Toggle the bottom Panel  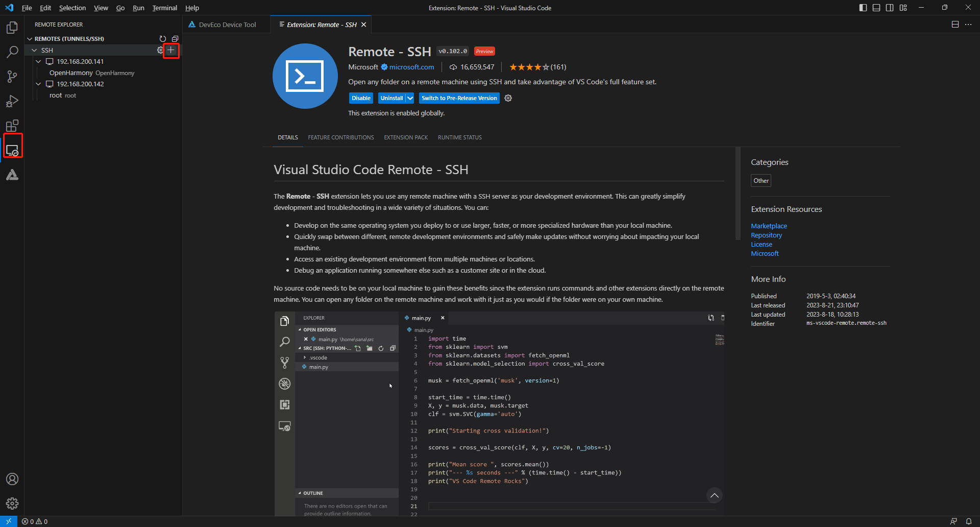[x=876, y=8]
